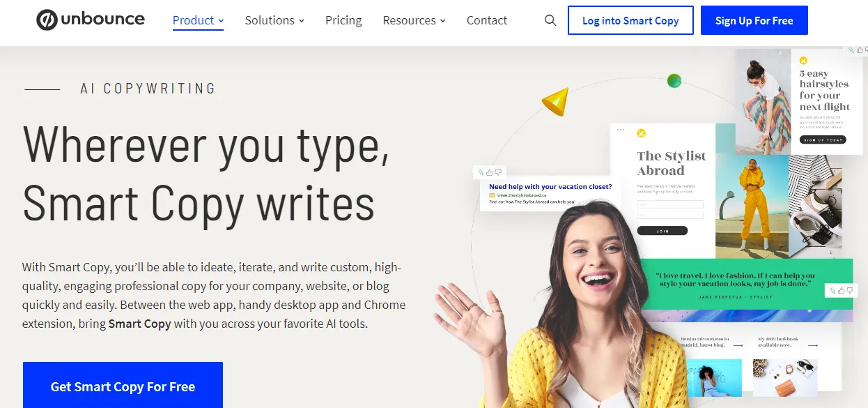Click the "Wherever you type, Smart Copy writes" headline
868x408 pixels.
(206, 174)
